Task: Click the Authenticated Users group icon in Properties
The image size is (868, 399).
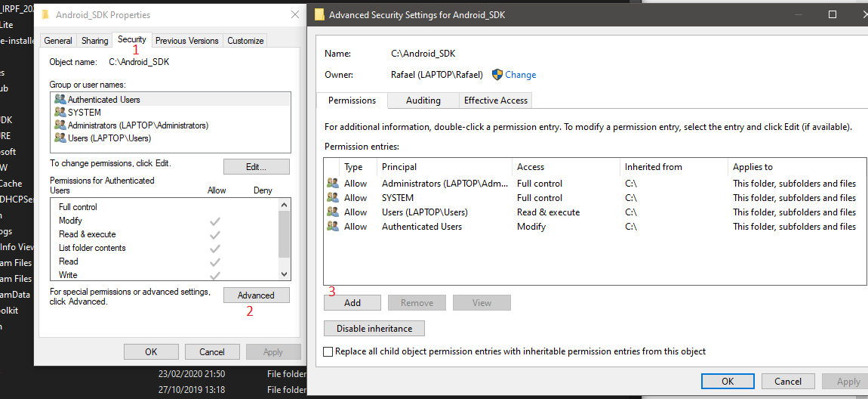Action: [60, 100]
